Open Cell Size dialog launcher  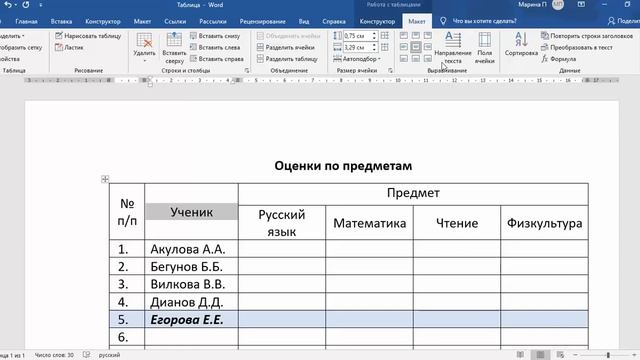(390, 71)
